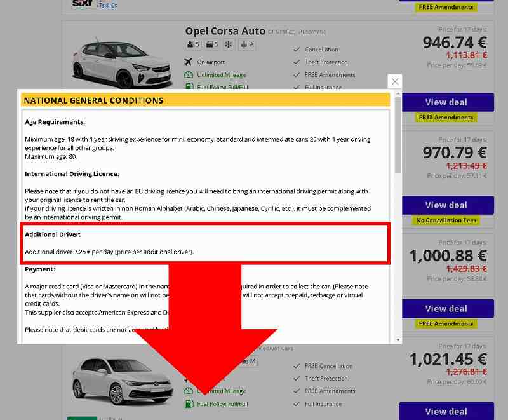Click the fuel pump icon on the 1,021.45 € car
Viewport: 508px width, 420px height.
[x=189, y=403]
